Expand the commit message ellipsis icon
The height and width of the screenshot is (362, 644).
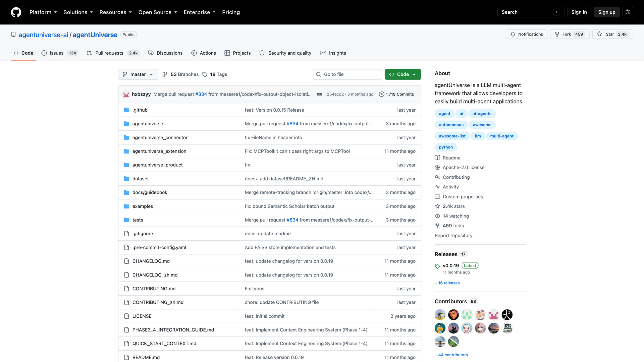[319, 94]
